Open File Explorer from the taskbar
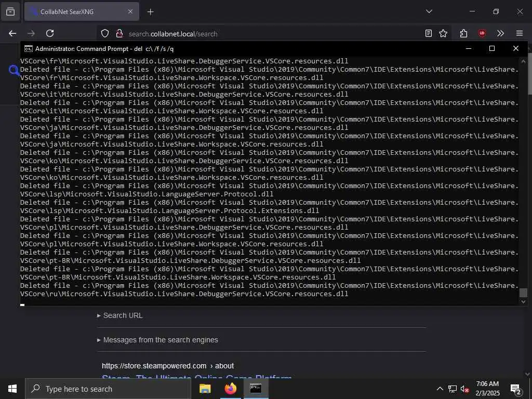 [205, 389]
